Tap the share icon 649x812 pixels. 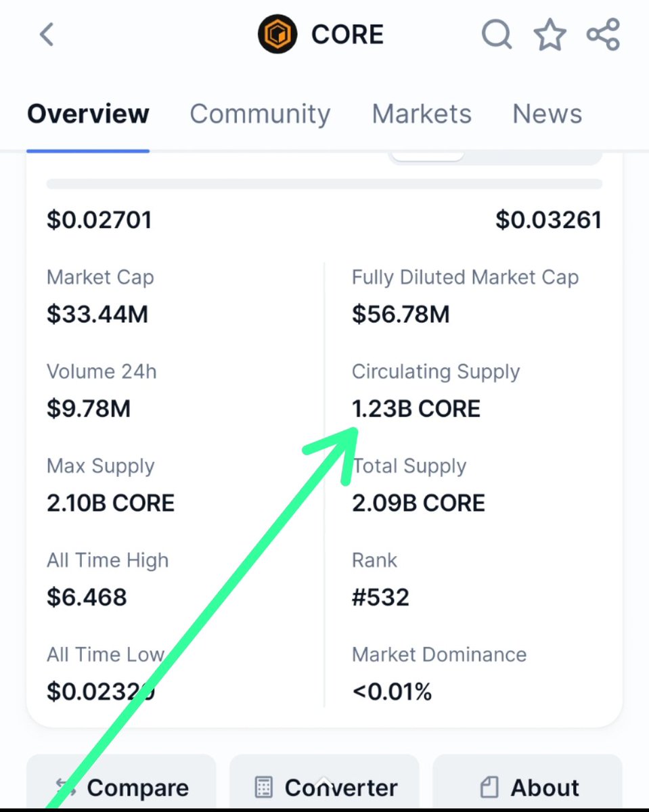[603, 35]
